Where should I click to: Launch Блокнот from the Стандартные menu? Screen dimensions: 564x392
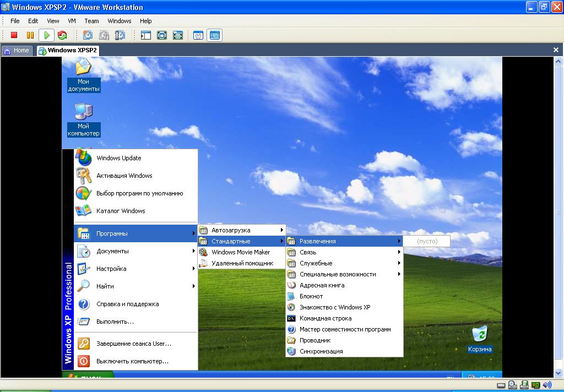(311, 296)
